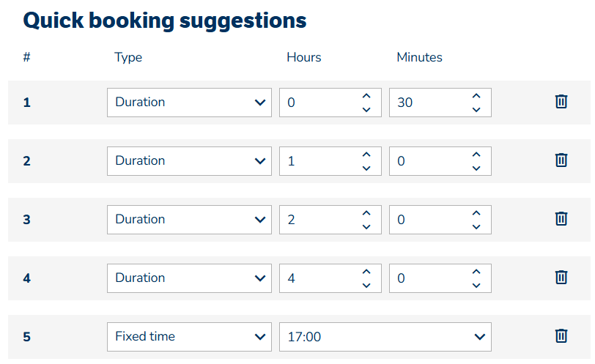This screenshot has width=595, height=364.
Task: Click the Hours field in row 4
Action: click(x=319, y=278)
